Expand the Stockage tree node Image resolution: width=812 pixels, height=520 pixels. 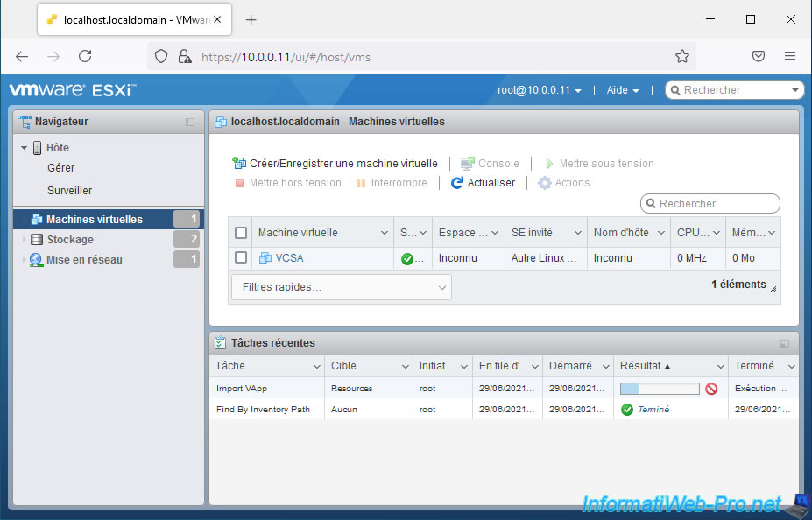(x=25, y=240)
